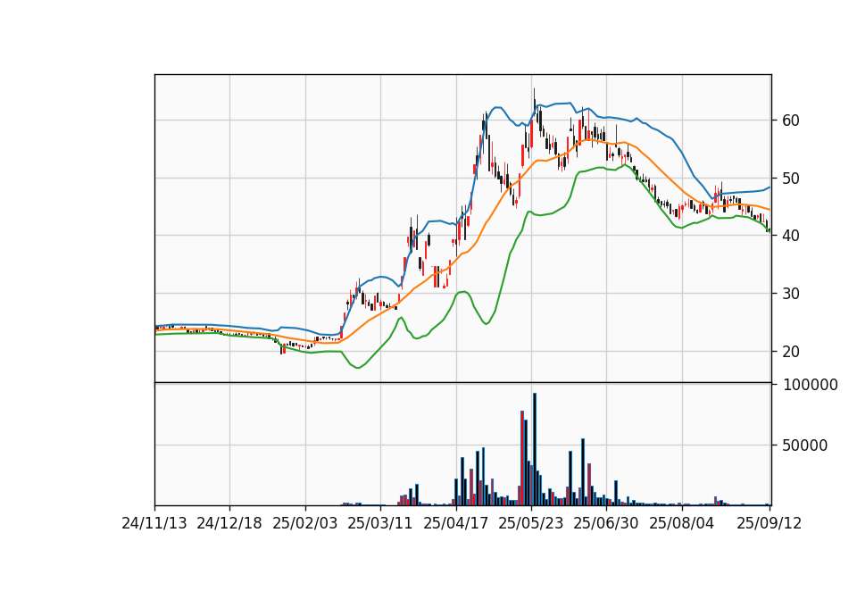Viewport: 857px width, 616px height.
Task: Click the 24/12/18 date label
Action: [229, 523]
